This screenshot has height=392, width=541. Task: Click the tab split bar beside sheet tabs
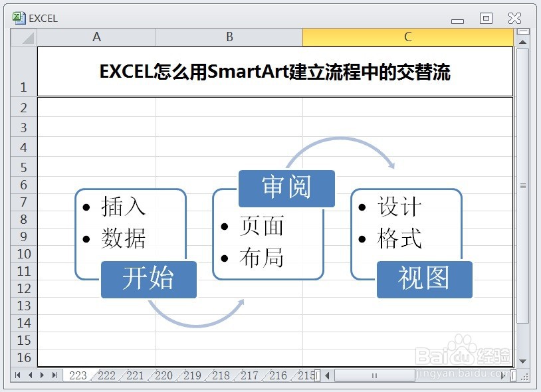pos(318,375)
